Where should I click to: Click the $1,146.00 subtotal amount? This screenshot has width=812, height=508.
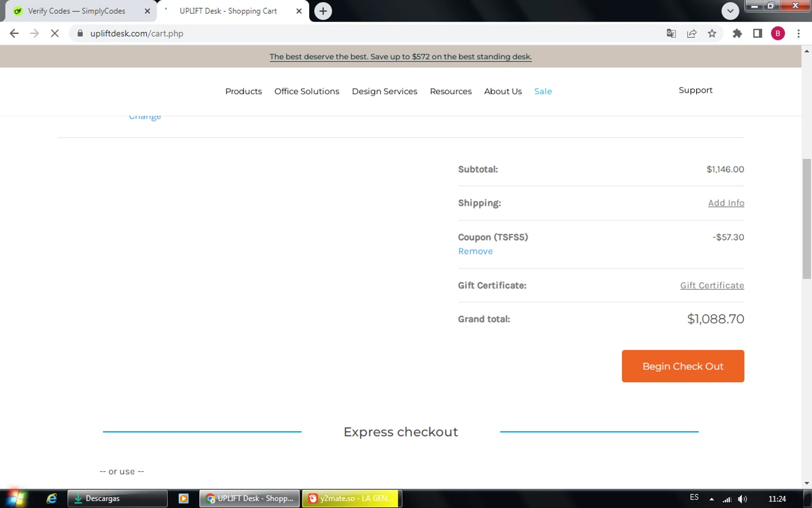[x=725, y=170]
